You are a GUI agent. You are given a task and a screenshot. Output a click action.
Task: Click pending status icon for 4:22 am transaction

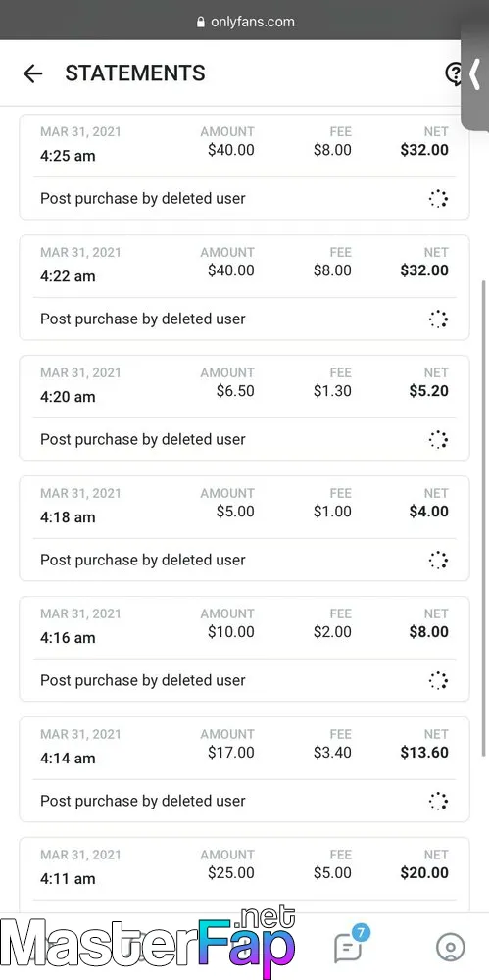pos(438,319)
